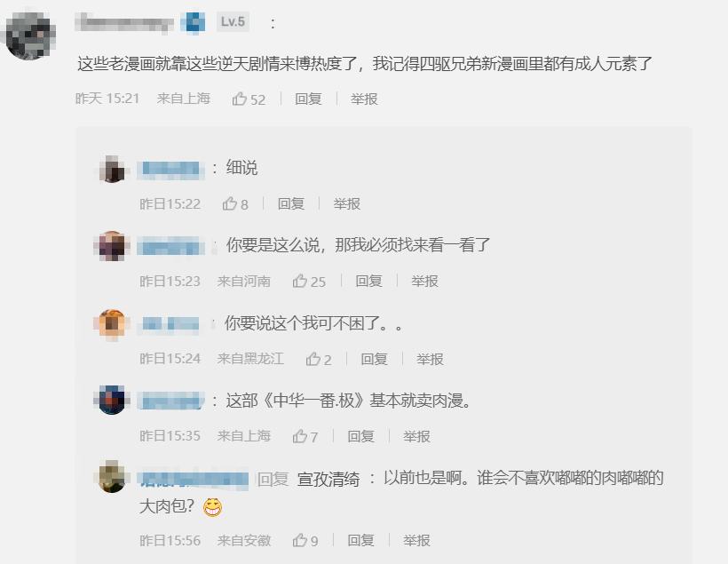Screen dimensions: 728x564
Task: Click the laughing emoji after 大肉包
Action: click(213, 507)
